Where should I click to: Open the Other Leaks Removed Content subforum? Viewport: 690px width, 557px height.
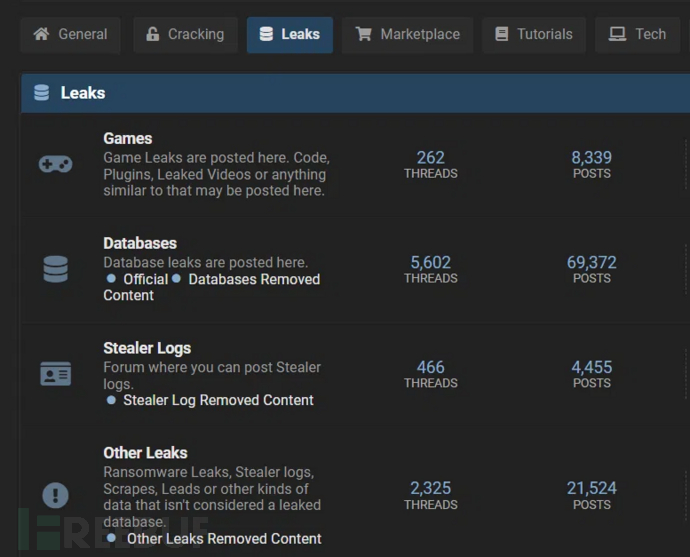point(224,539)
